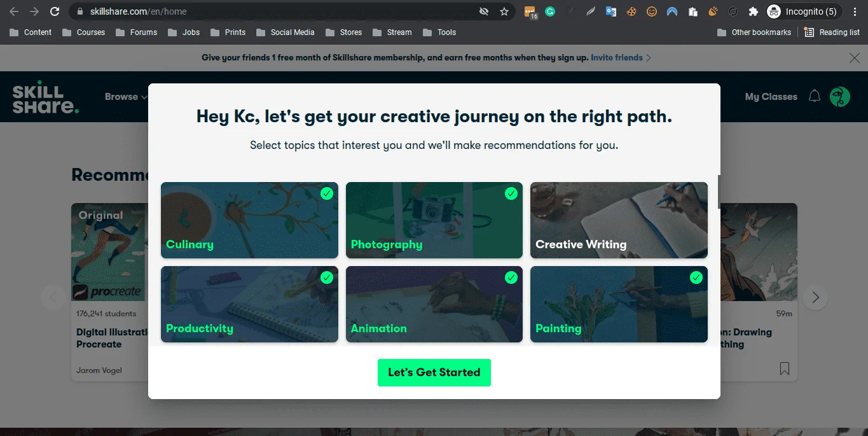The width and height of the screenshot is (868, 436).
Task: Open the green profile avatar menu
Action: (840, 97)
